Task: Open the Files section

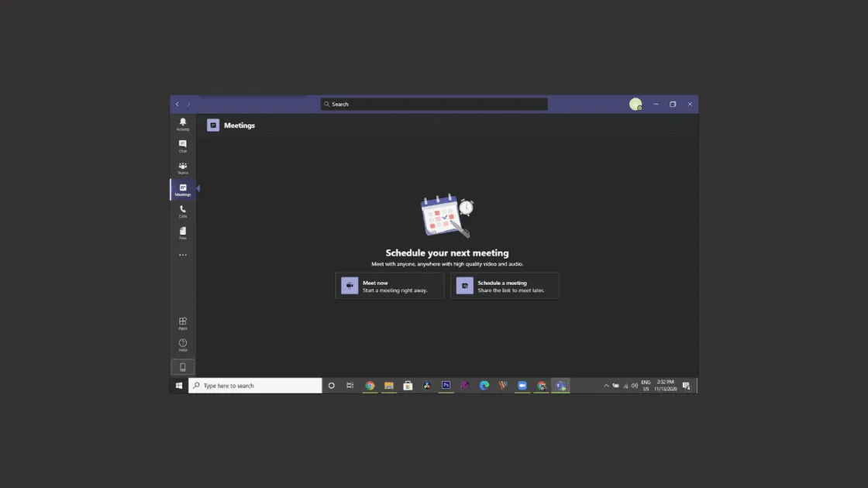Action: click(x=182, y=232)
